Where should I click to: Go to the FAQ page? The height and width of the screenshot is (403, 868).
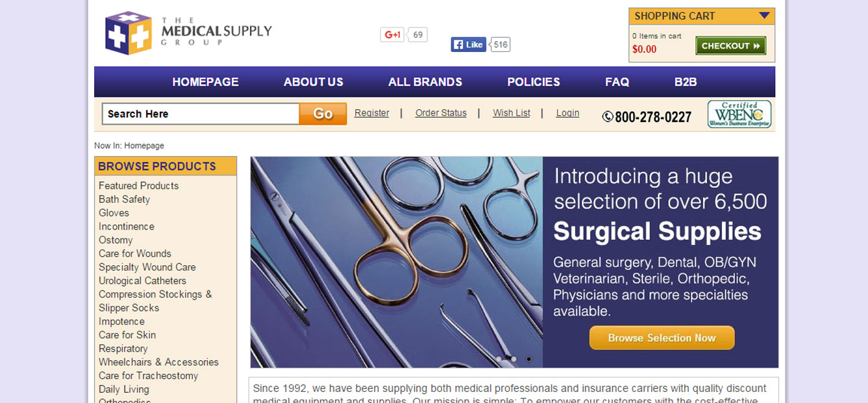point(617,82)
